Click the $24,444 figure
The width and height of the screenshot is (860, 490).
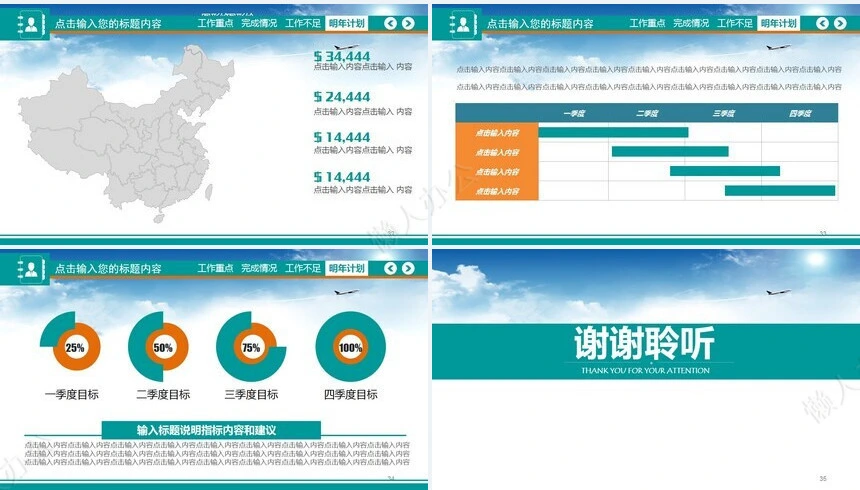(342, 97)
